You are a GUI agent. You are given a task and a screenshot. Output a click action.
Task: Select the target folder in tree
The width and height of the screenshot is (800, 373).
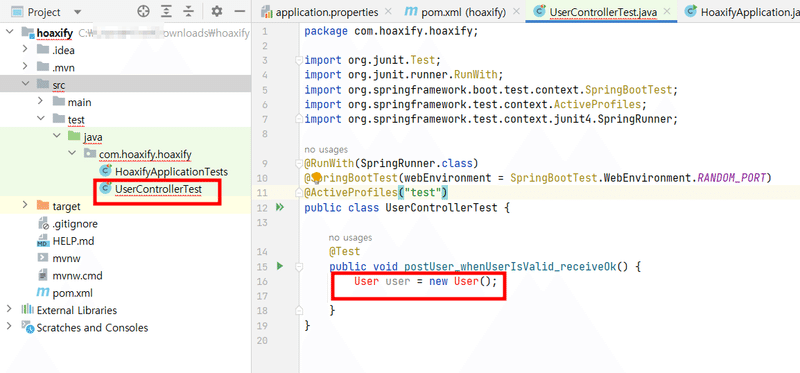(66, 206)
